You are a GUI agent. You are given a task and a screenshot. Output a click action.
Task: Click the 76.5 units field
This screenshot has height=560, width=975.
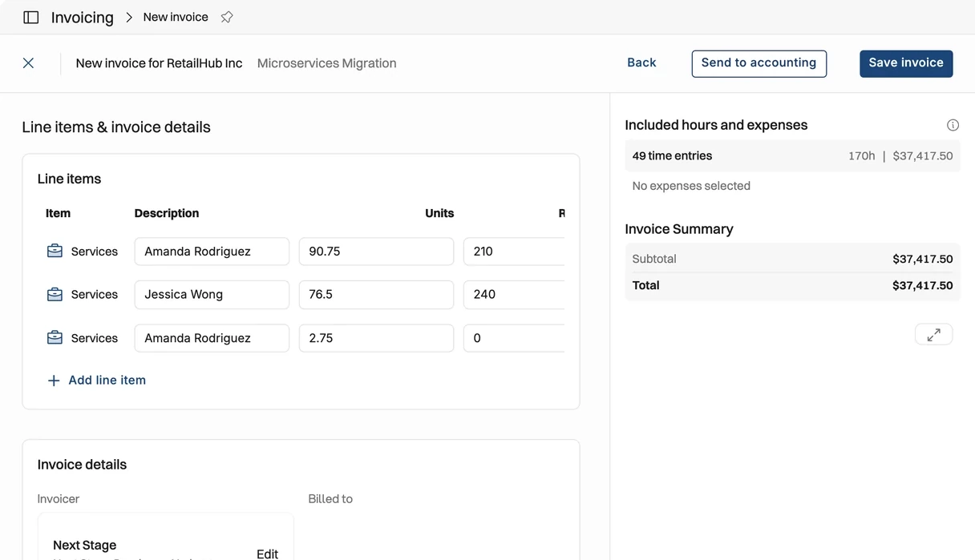(x=376, y=295)
